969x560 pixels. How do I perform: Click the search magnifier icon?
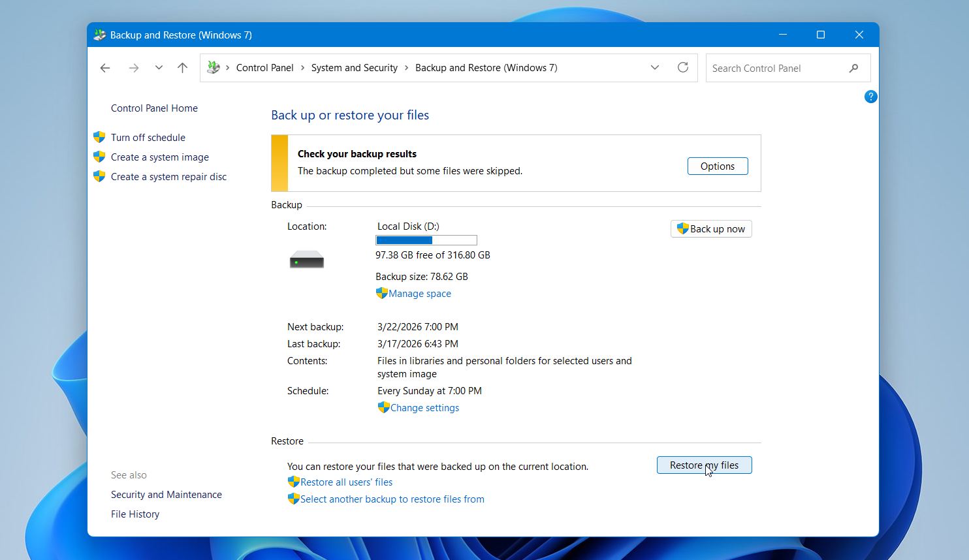click(854, 68)
